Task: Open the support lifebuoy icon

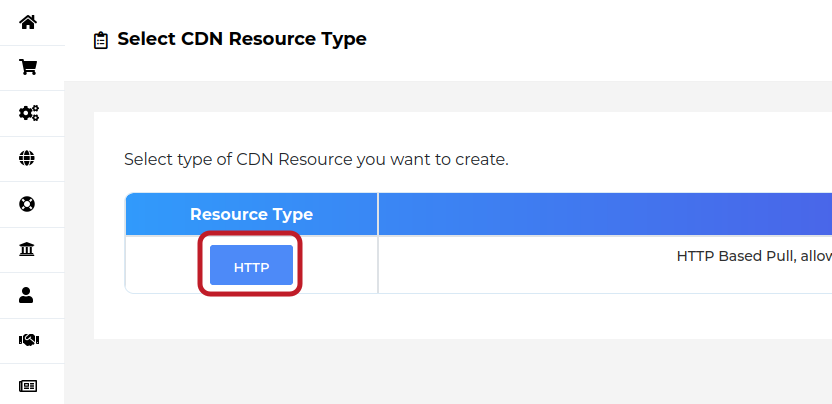Action: 27,204
